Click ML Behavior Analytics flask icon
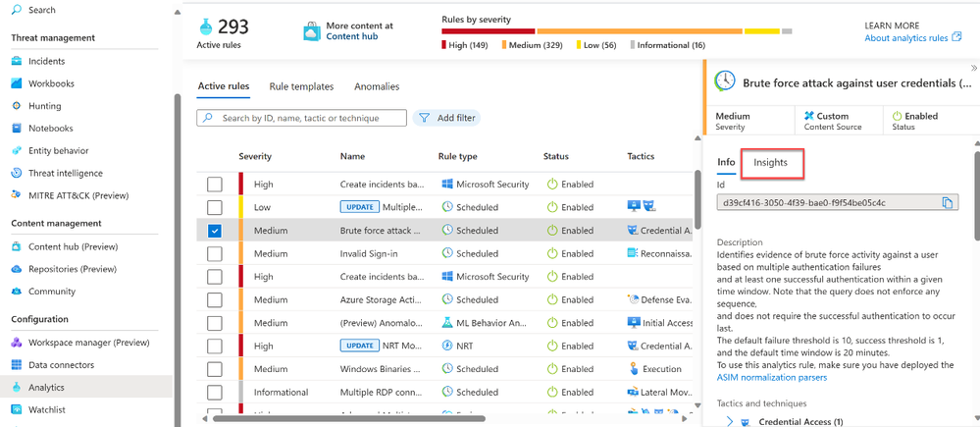This screenshot has width=980, height=427. (x=447, y=323)
